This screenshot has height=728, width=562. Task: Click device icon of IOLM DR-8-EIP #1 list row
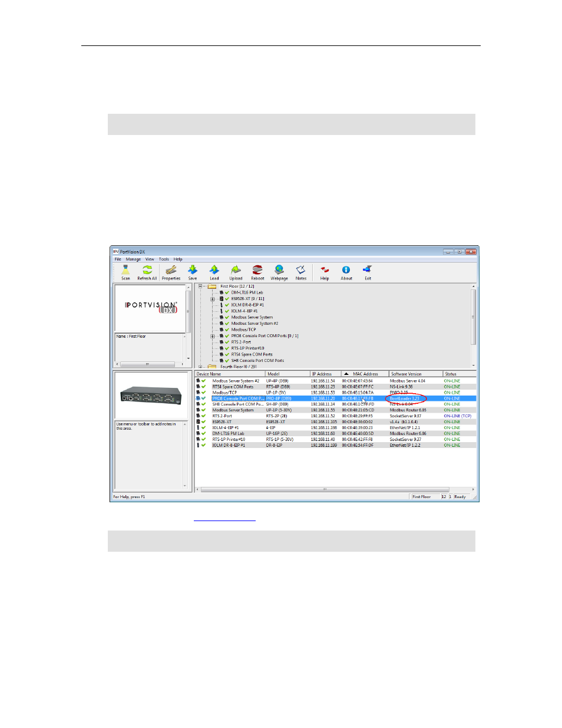199,445
